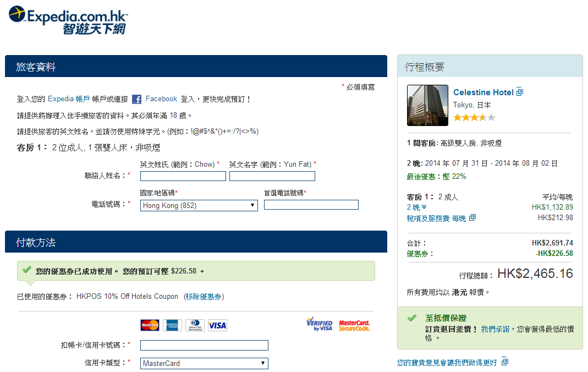Open popup icon beside Celestine Hotel name
The height and width of the screenshot is (372, 588).
[520, 92]
